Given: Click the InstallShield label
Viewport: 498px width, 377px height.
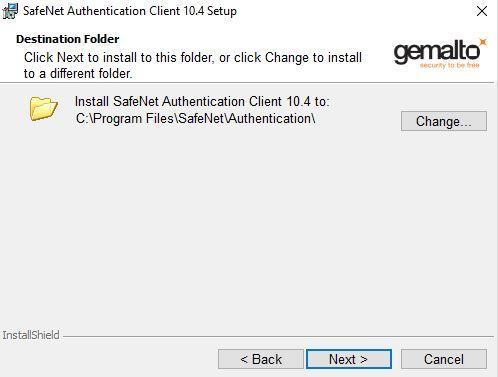Looking at the screenshot, I should [31, 335].
